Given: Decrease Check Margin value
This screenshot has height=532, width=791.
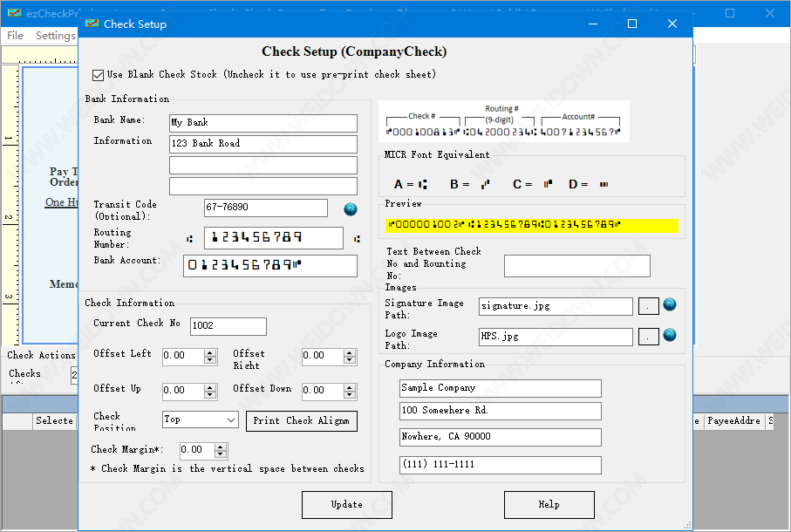Looking at the screenshot, I should [x=221, y=454].
